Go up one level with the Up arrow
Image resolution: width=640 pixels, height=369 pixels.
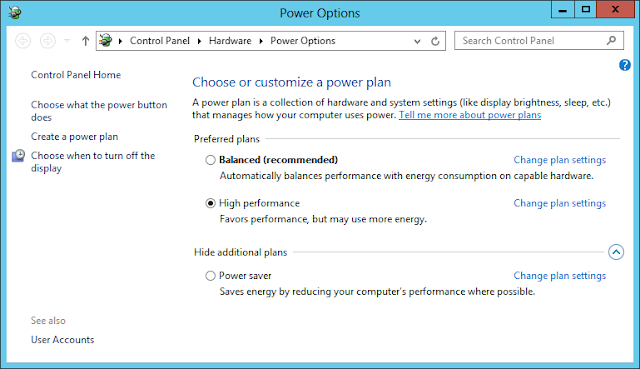[x=85, y=41]
